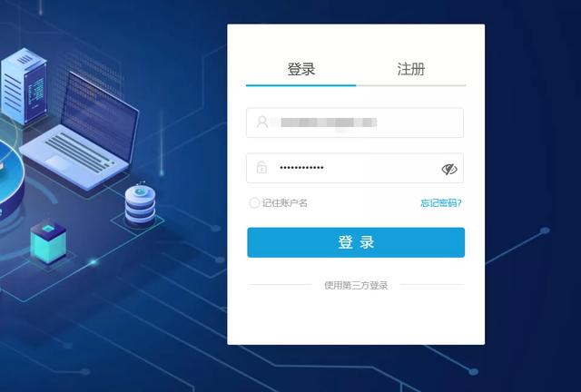Click the teal cube illustration

48,242
